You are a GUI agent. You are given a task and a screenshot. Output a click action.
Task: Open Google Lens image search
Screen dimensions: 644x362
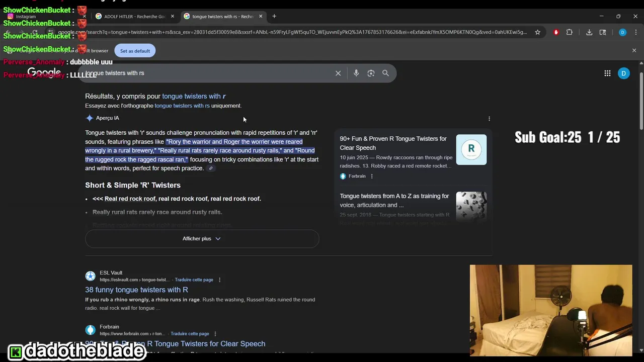371,73
